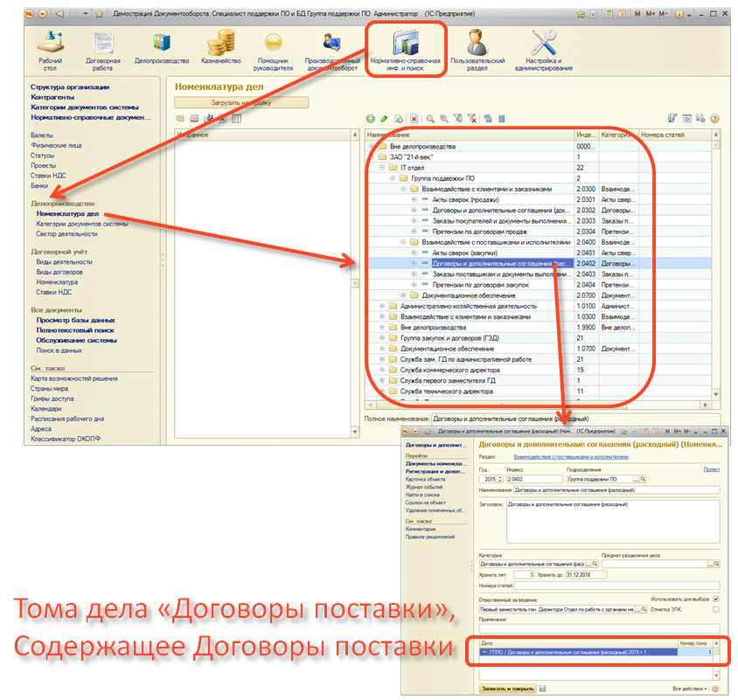Screen dimensions: 738x700
Task: Select 'Номенклатура дел' in left navigation
Action: pos(68,213)
